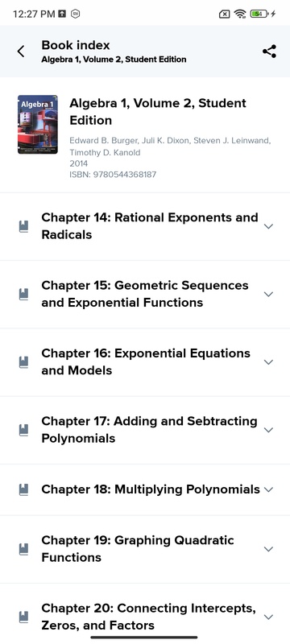Expand Chapter 18 Multiplying Polynomials chevron

[x=268, y=489]
